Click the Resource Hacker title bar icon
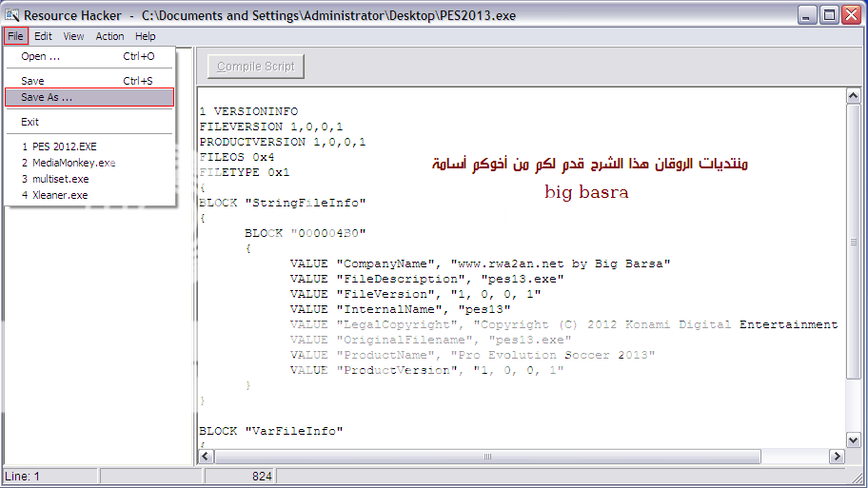This screenshot has width=868, height=488. [x=11, y=15]
